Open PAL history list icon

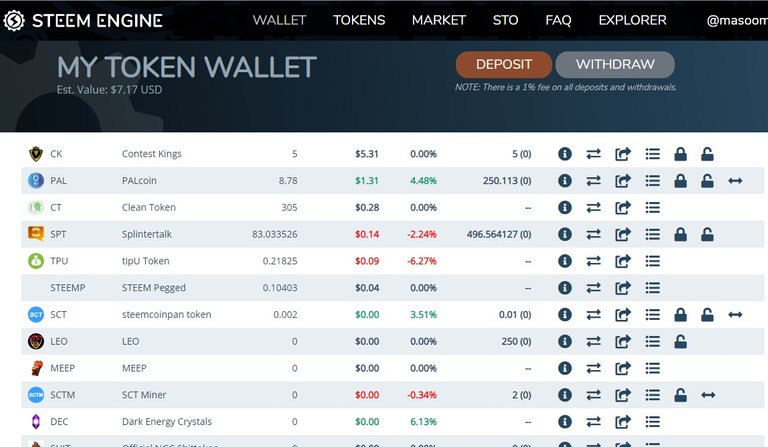pos(652,181)
